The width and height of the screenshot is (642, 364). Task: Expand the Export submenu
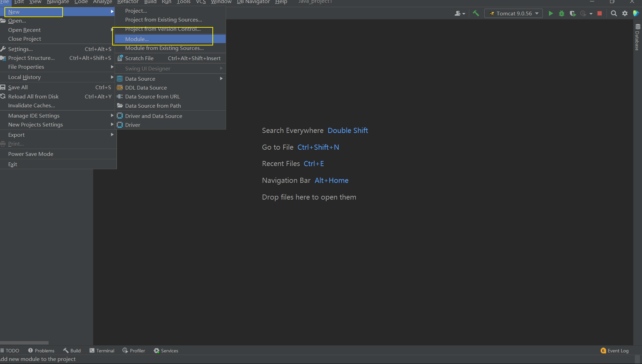pyautogui.click(x=58, y=135)
